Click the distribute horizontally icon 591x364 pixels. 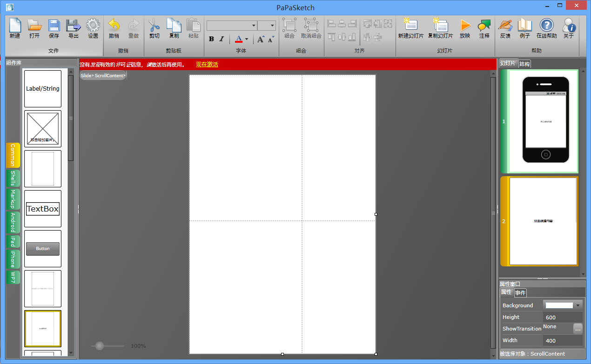click(x=368, y=37)
